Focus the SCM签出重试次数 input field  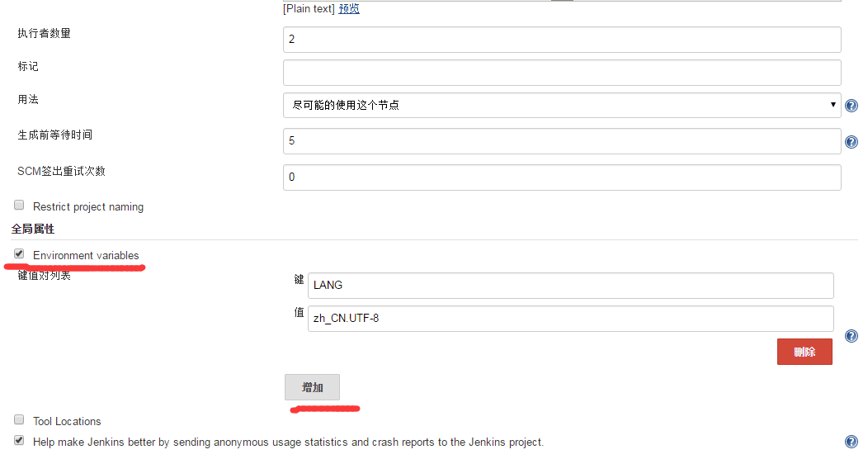(562, 177)
